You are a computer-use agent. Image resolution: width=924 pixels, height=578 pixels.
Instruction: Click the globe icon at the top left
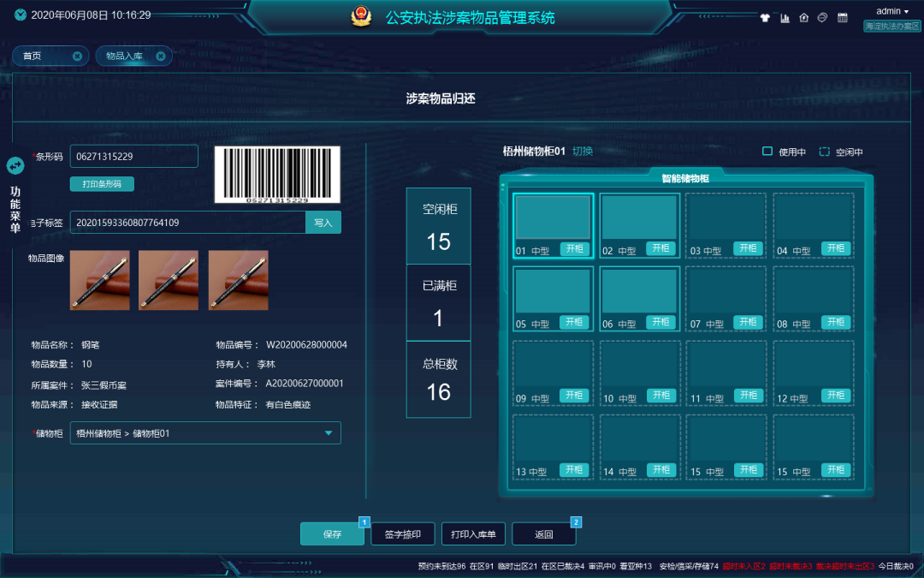[x=19, y=14]
